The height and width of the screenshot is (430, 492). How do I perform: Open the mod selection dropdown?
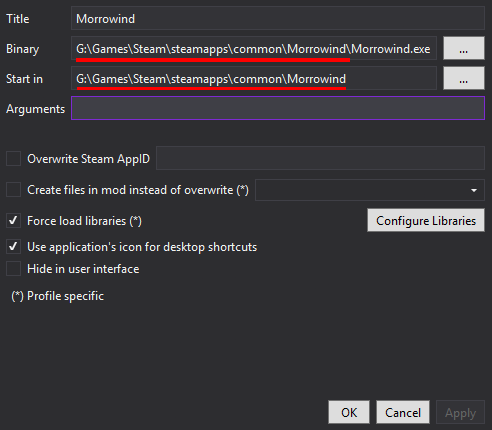[x=370, y=190]
